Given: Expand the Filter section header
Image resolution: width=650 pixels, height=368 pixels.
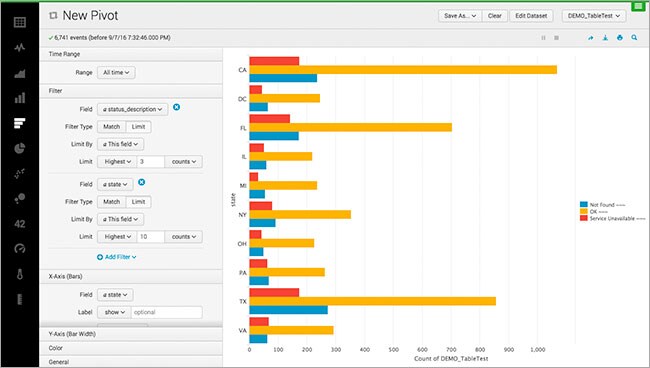Looking at the screenshot, I should point(131,91).
